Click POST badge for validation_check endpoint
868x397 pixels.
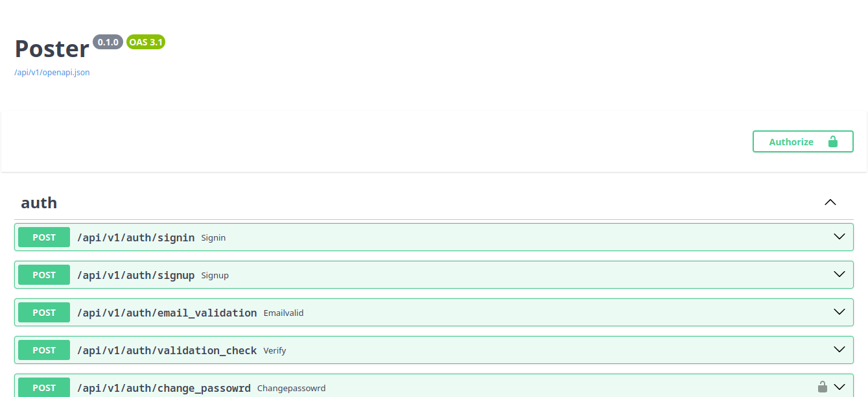point(44,350)
